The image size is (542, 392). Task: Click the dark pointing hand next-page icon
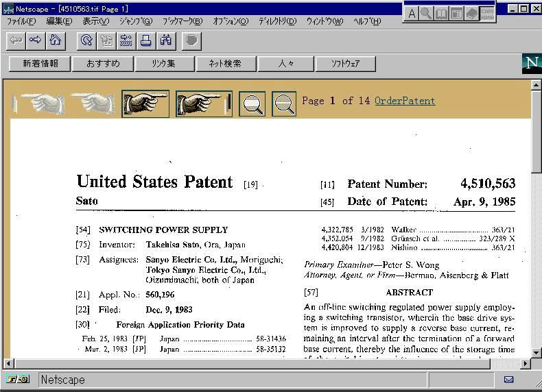pyautogui.click(x=145, y=103)
